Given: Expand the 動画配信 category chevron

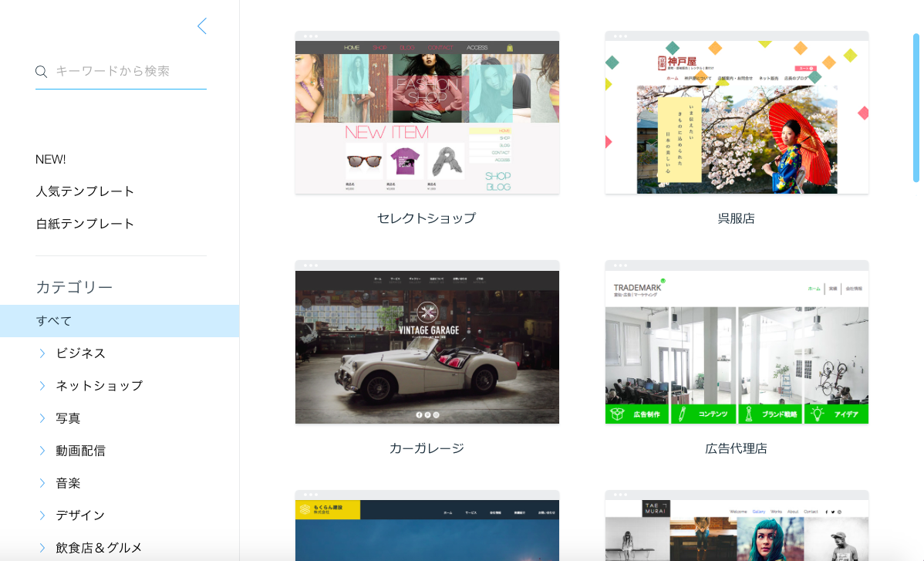Looking at the screenshot, I should (x=42, y=451).
